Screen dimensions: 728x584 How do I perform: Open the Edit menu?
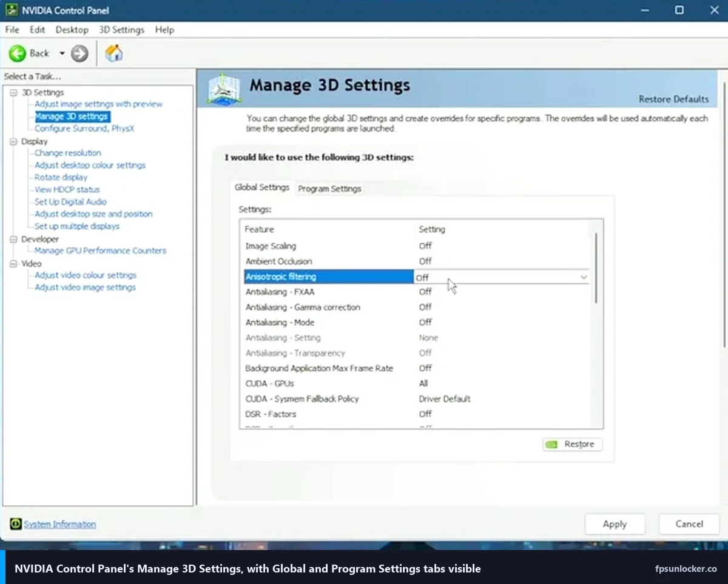(38, 30)
